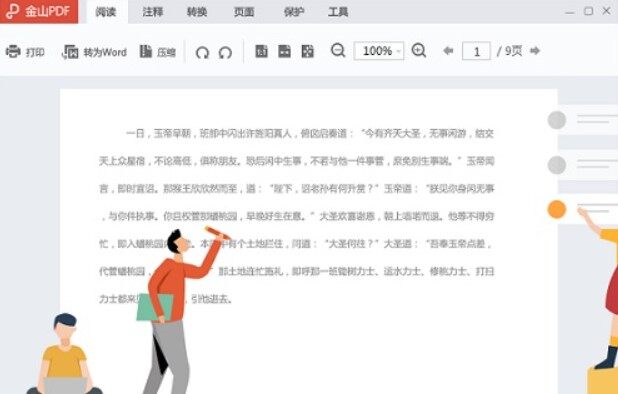
Task: Zoom in with the plus magnifier
Action: pyautogui.click(x=419, y=50)
